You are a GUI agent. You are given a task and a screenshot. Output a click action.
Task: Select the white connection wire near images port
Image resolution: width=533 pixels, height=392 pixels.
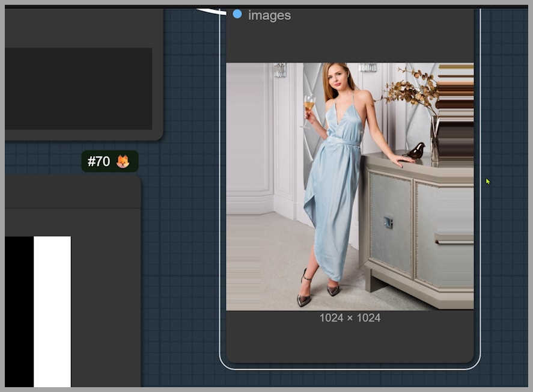210,11
